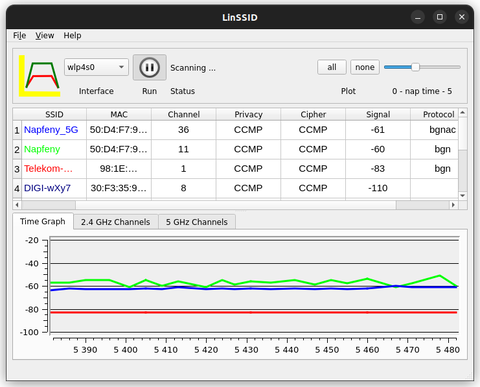The height and width of the screenshot is (387, 480).
Task: Click the -110 signal value
Action: [x=378, y=188]
